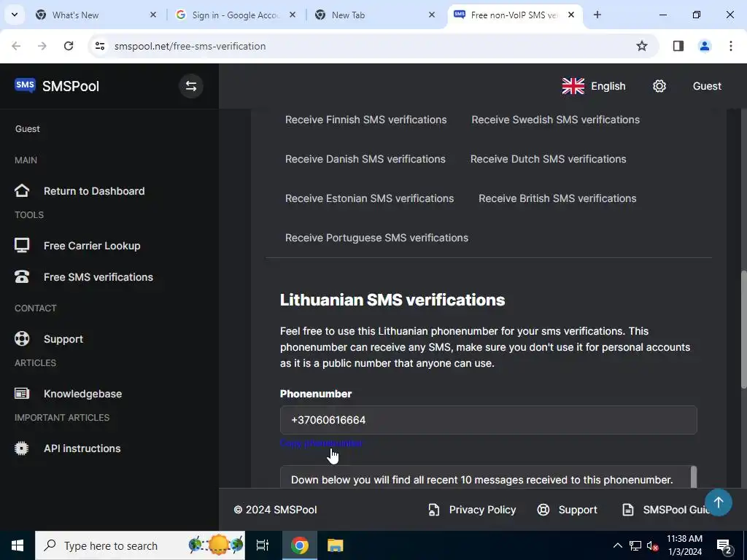The image size is (747, 560).
Task: Click the messages box inner scrollbar
Action: coord(694,477)
